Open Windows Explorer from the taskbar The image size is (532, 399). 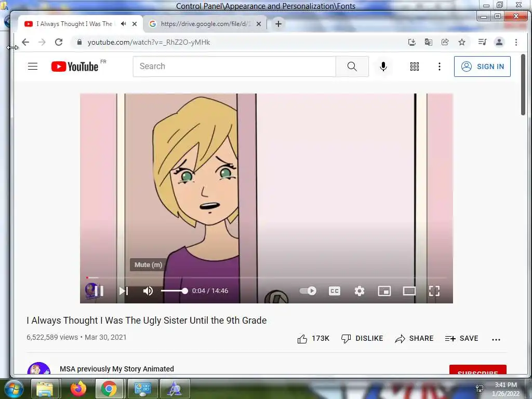(45, 389)
